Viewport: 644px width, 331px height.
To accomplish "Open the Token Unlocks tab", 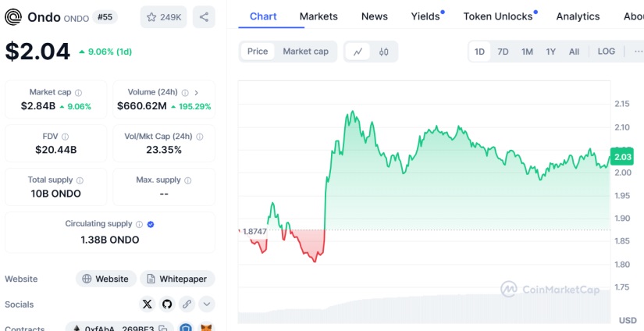I will (498, 16).
